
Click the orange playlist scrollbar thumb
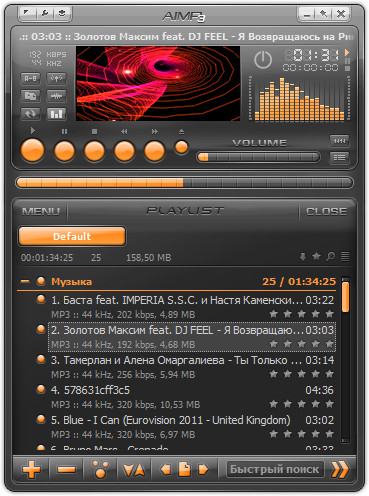[345, 297]
